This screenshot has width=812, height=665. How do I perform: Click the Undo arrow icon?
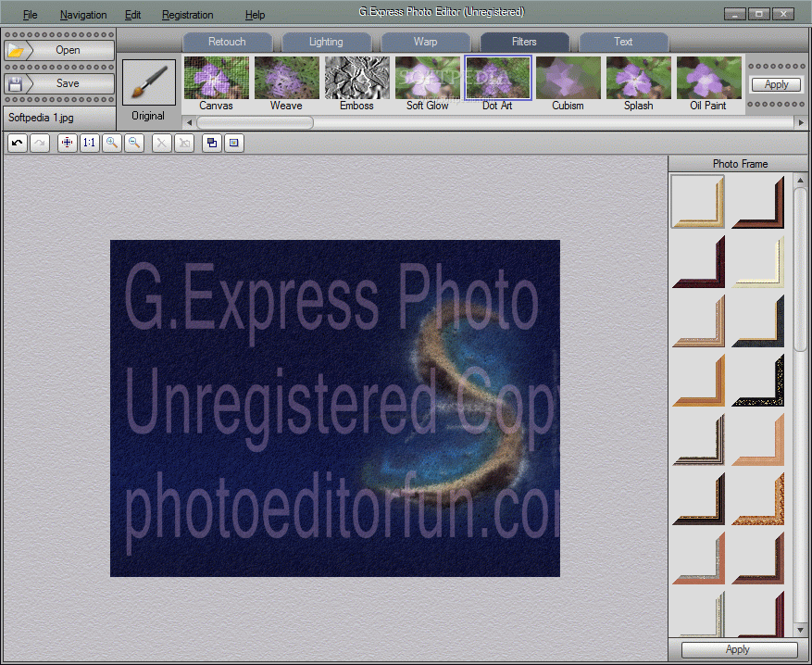coord(18,143)
